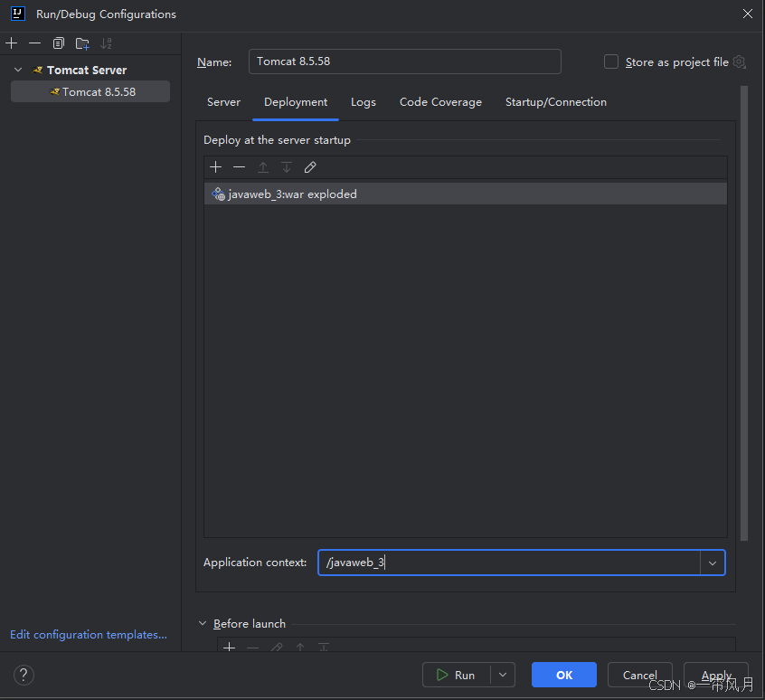765x700 pixels.
Task: Move the deployment artifact up
Action: click(263, 167)
